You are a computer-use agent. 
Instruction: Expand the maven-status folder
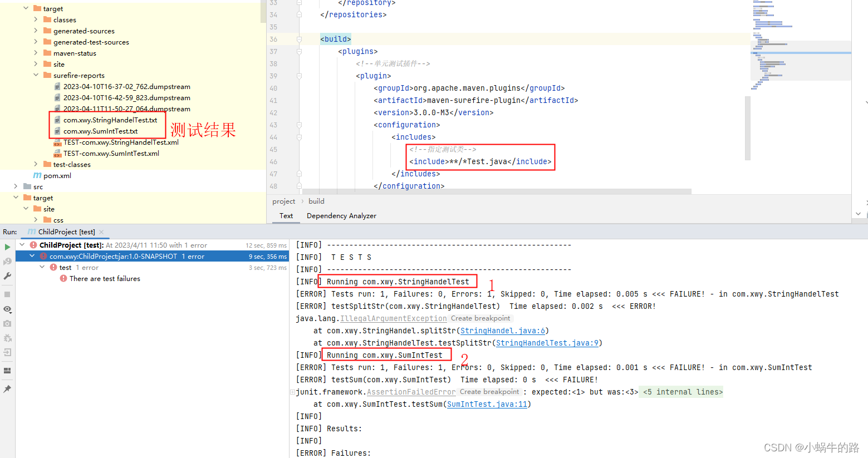[36, 53]
